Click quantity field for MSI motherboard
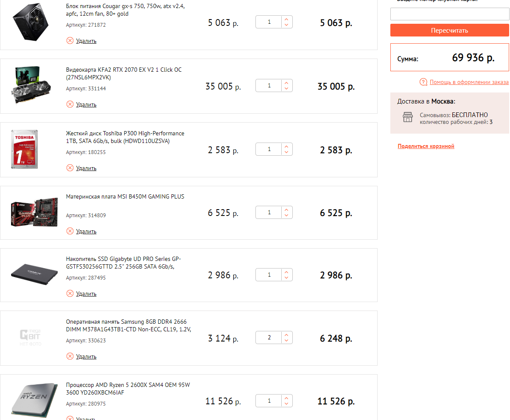 click(269, 213)
